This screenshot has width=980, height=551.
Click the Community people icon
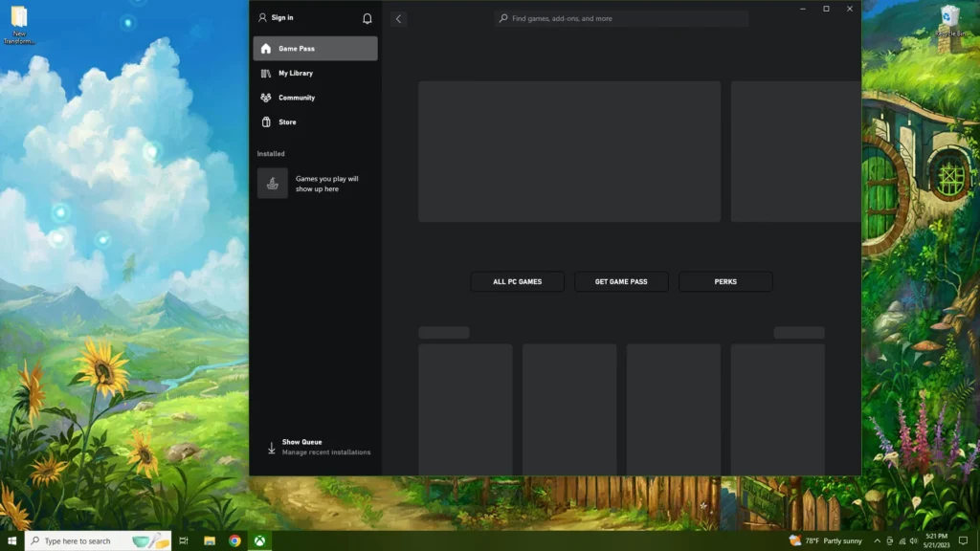click(266, 98)
